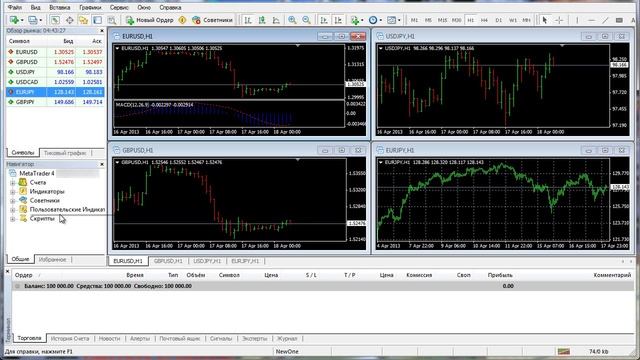The height and width of the screenshot is (360, 640).
Task: Select the equidistant channel tool
Action: point(619,20)
